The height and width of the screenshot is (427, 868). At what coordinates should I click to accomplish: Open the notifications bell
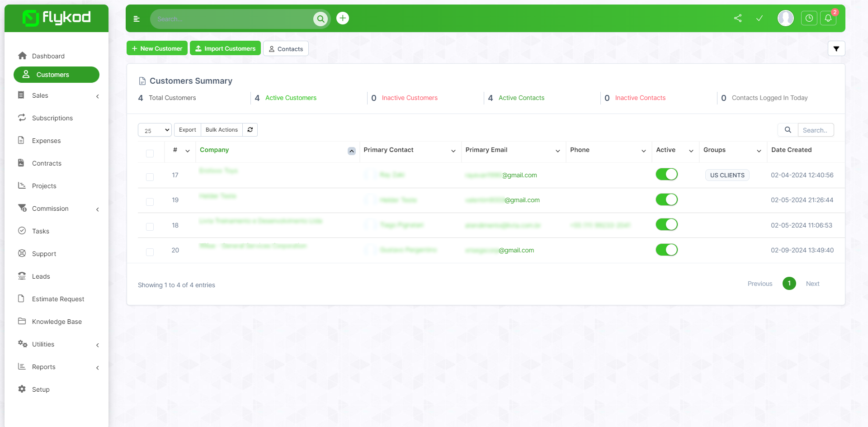pyautogui.click(x=828, y=18)
